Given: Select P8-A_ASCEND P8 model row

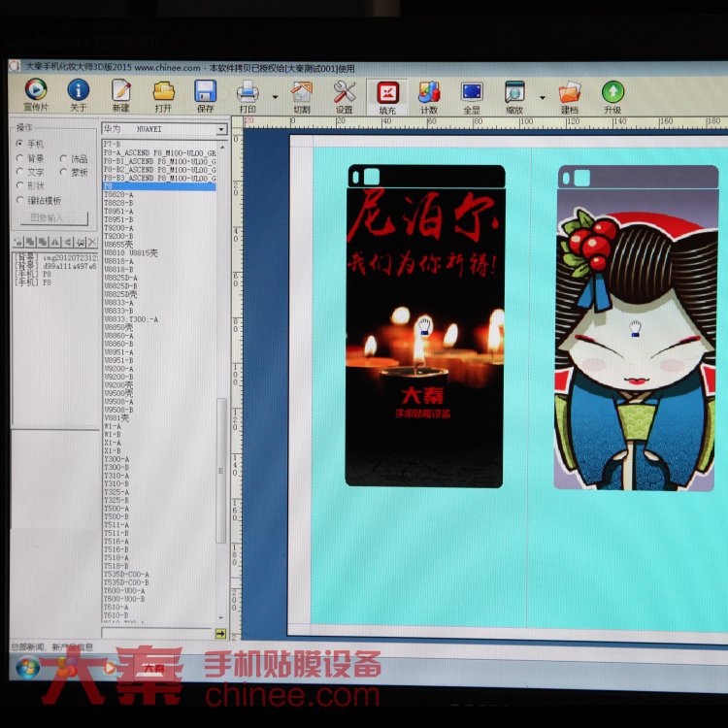Looking at the screenshot, I should (159, 152).
